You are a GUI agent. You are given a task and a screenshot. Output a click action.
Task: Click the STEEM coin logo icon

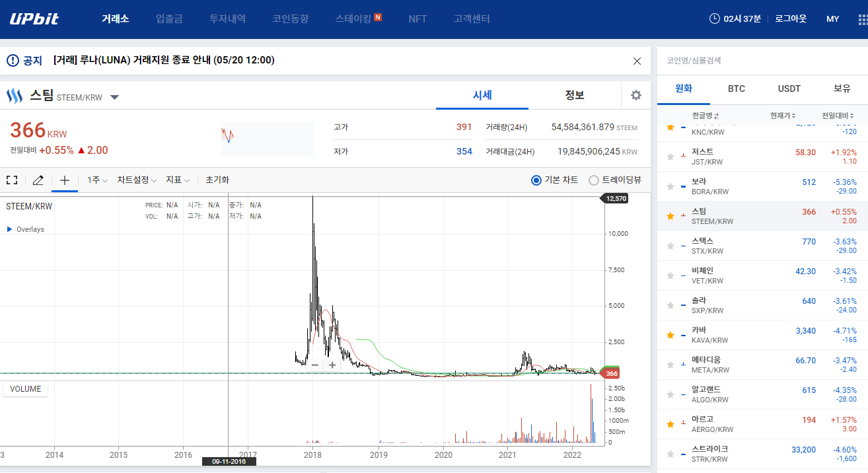(x=15, y=96)
